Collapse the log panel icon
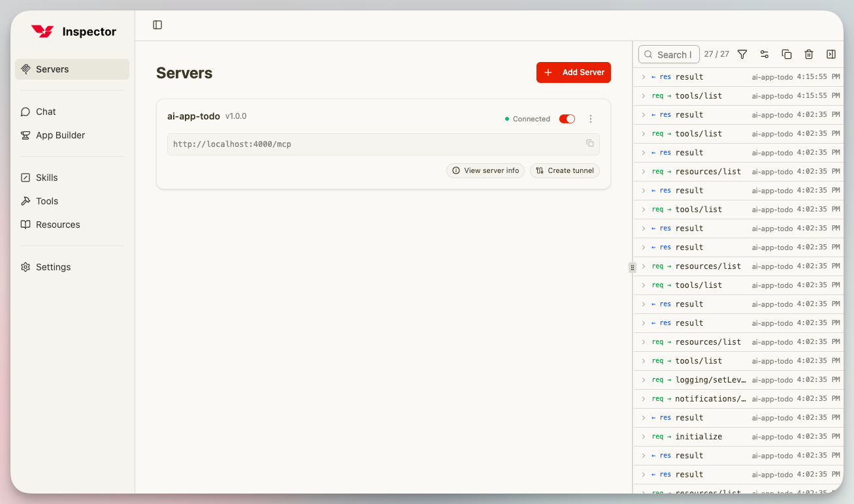 831,54
